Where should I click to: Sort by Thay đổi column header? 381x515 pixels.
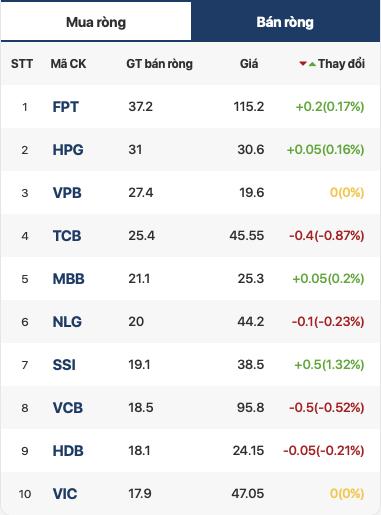pos(341,64)
